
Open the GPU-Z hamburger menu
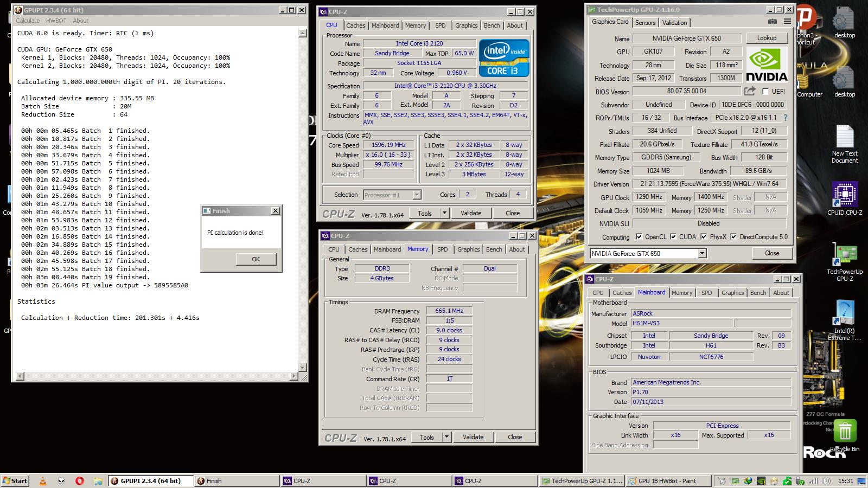787,22
